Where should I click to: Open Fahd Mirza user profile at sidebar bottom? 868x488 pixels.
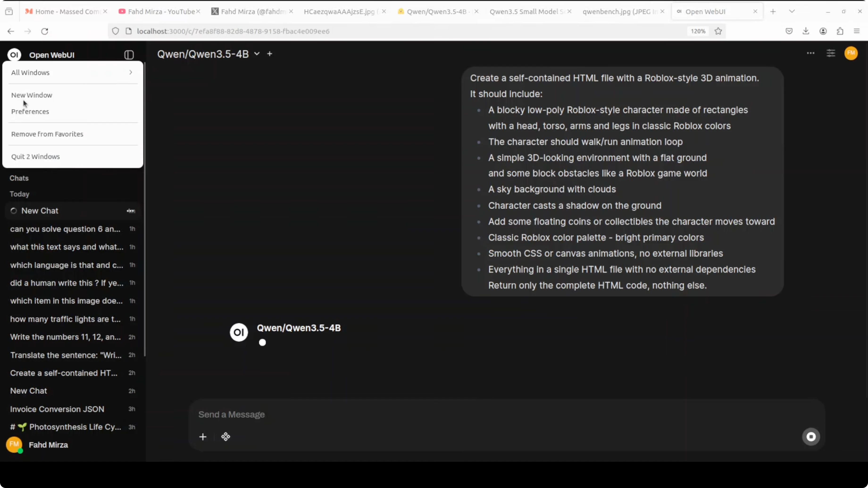(48, 445)
